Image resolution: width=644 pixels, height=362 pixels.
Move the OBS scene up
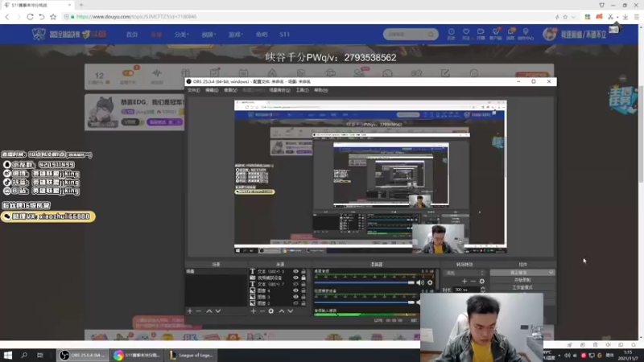click(209, 311)
